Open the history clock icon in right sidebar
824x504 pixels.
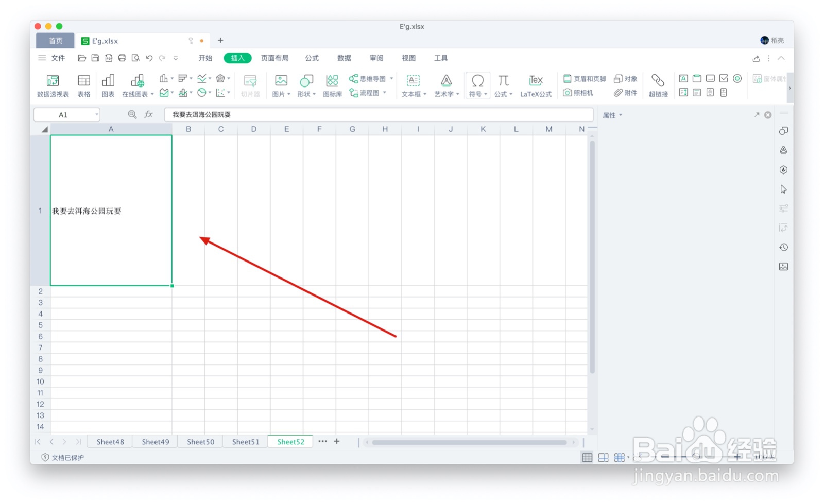pos(783,247)
